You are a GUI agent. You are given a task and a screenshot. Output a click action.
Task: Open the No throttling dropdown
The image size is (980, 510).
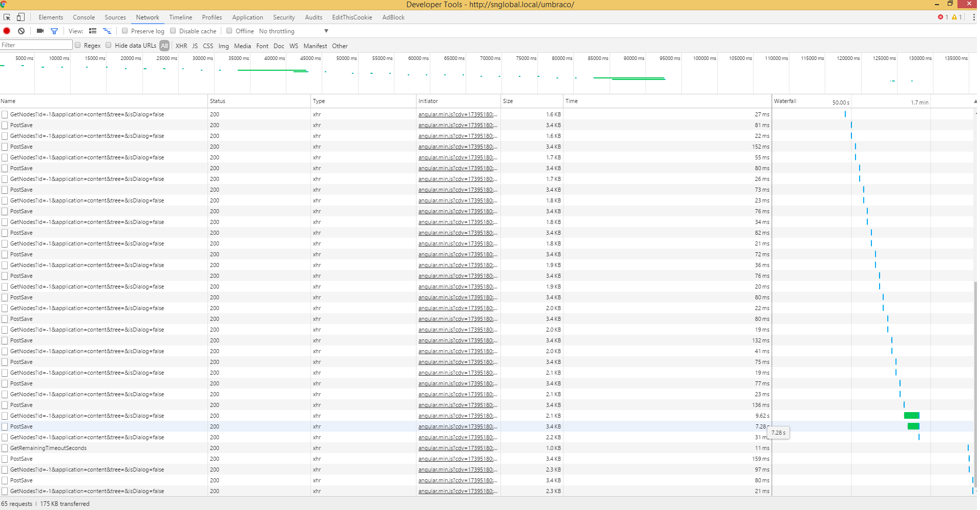(x=294, y=31)
